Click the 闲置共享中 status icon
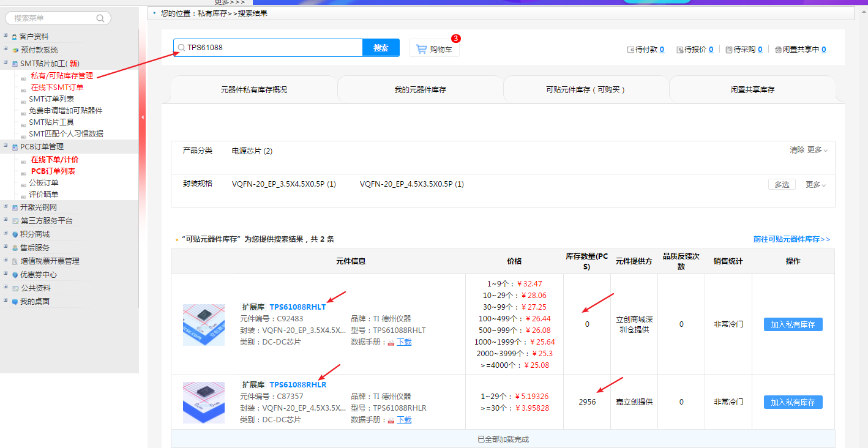Image resolution: width=868 pixels, height=448 pixels. [778, 50]
